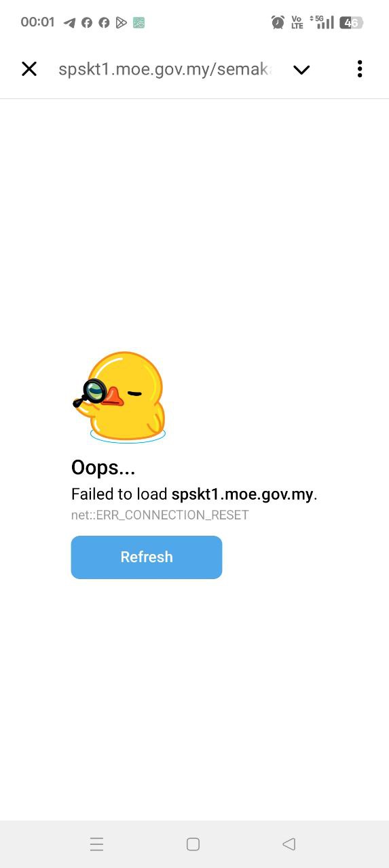This screenshot has height=868, width=389.
Task: Tap the Play Store notification icon
Action: (x=122, y=22)
